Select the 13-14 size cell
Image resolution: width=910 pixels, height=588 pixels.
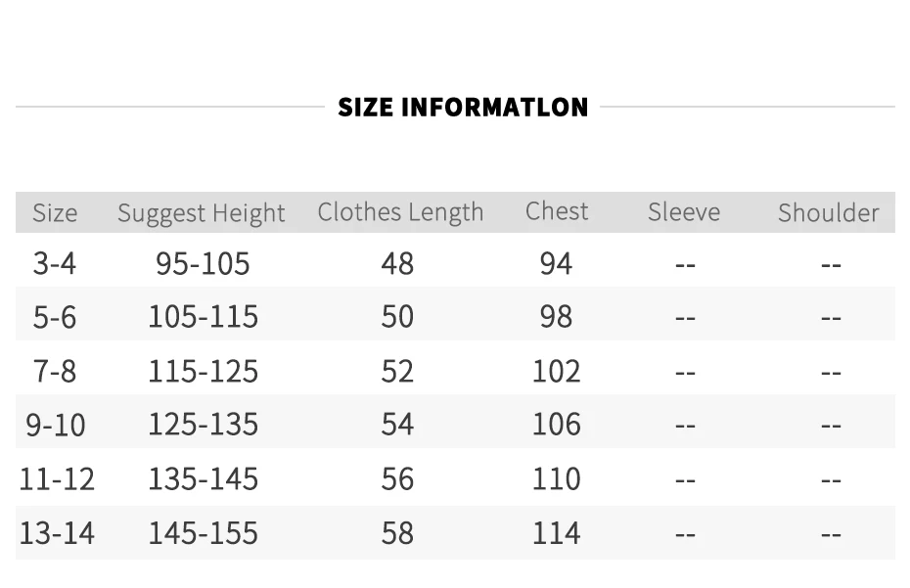coord(57,533)
